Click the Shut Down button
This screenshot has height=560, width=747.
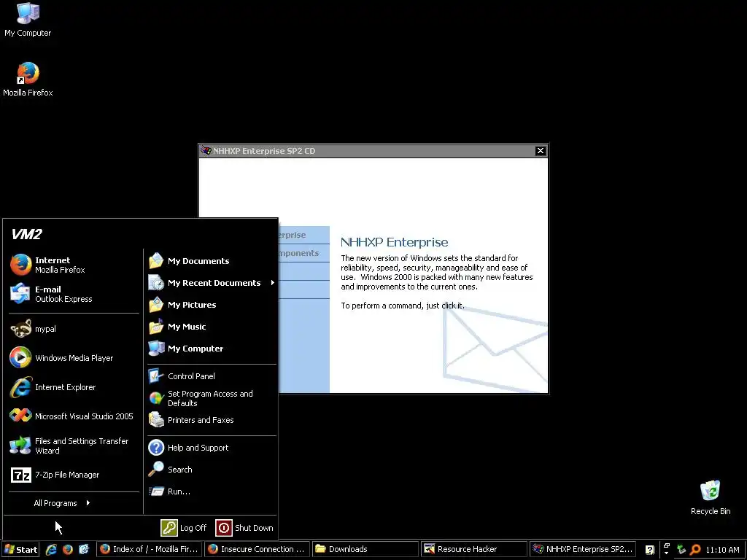(245, 528)
